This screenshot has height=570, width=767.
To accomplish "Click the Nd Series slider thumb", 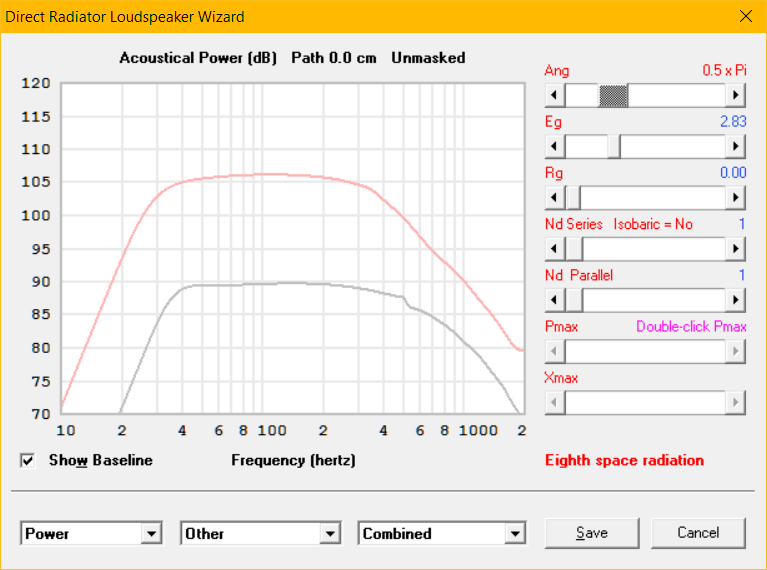I will click(574, 249).
